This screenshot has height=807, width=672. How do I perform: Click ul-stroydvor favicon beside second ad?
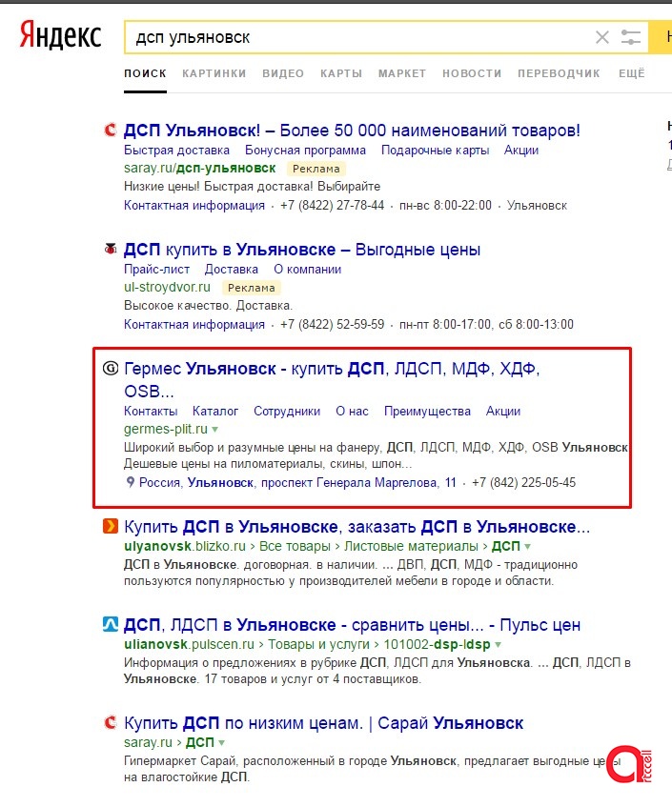point(111,249)
